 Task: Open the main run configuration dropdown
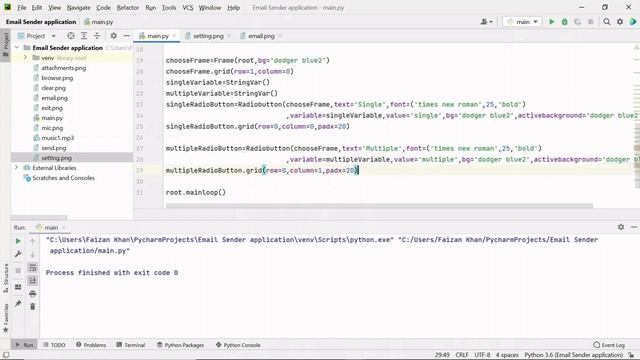pyautogui.click(x=522, y=22)
